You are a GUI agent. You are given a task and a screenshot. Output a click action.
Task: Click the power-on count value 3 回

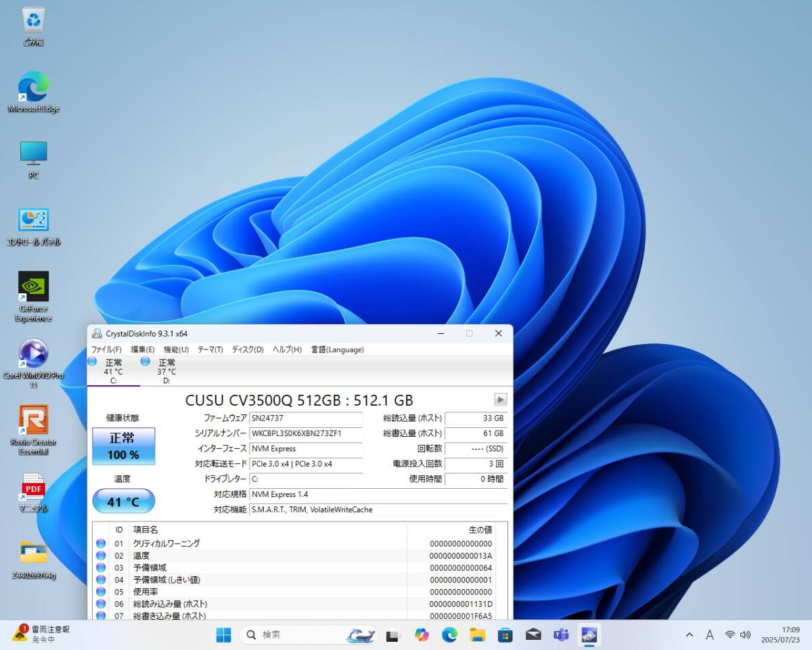point(476,464)
